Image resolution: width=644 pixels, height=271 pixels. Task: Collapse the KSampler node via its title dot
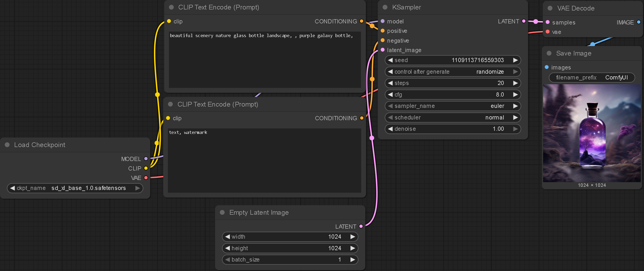click(385, 7)
